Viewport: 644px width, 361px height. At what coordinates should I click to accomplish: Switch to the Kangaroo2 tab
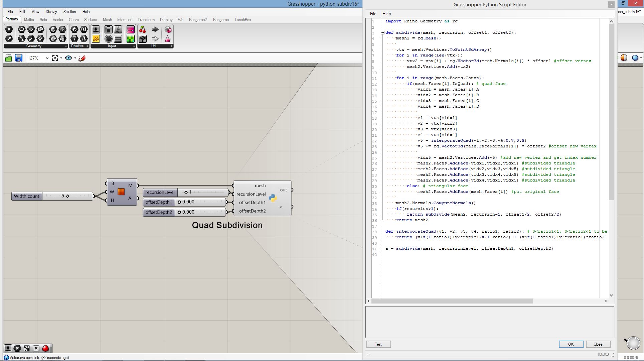tap(198, 20)
